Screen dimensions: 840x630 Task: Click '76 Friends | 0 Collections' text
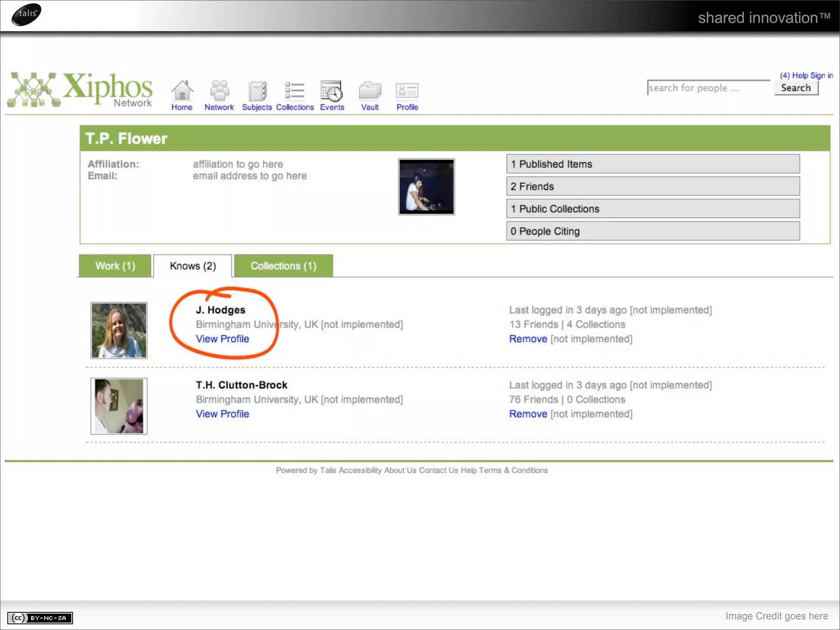pos(567,399)
